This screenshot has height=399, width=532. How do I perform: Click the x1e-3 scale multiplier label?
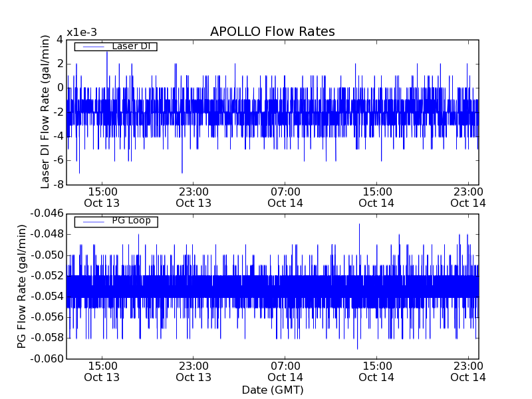[82, 33]
